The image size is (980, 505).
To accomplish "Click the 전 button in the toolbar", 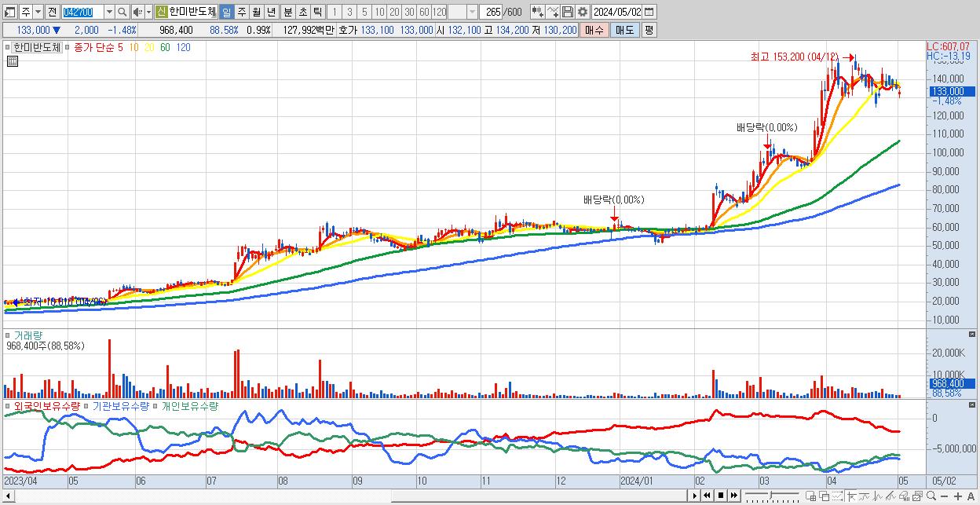I will 52,12.
